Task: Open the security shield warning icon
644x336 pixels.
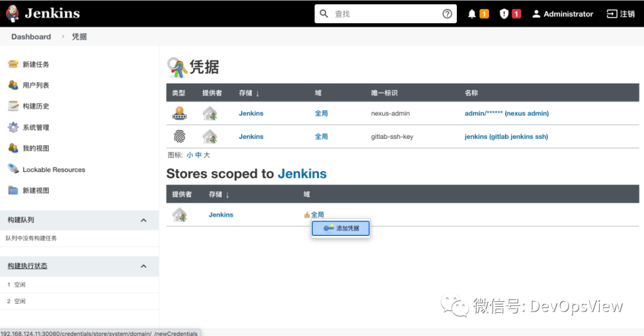Action: click(x=504, y=14)
